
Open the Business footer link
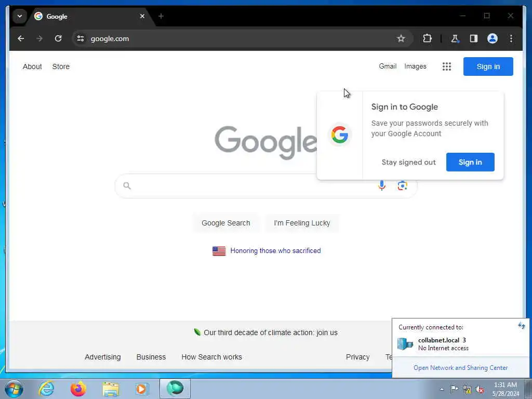pos(151,357)
